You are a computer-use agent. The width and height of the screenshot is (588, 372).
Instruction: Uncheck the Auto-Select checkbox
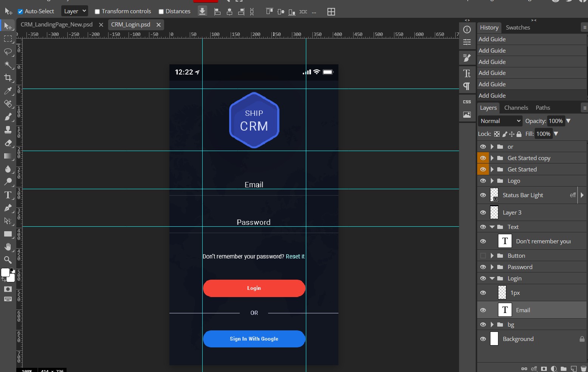coord(20,12)
